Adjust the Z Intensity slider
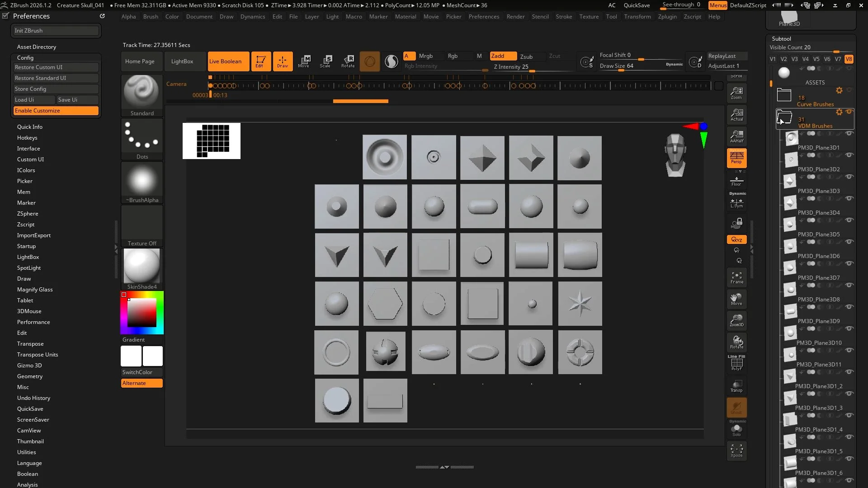The width and height of the screenshot is (868, 488). click(532, 71)
